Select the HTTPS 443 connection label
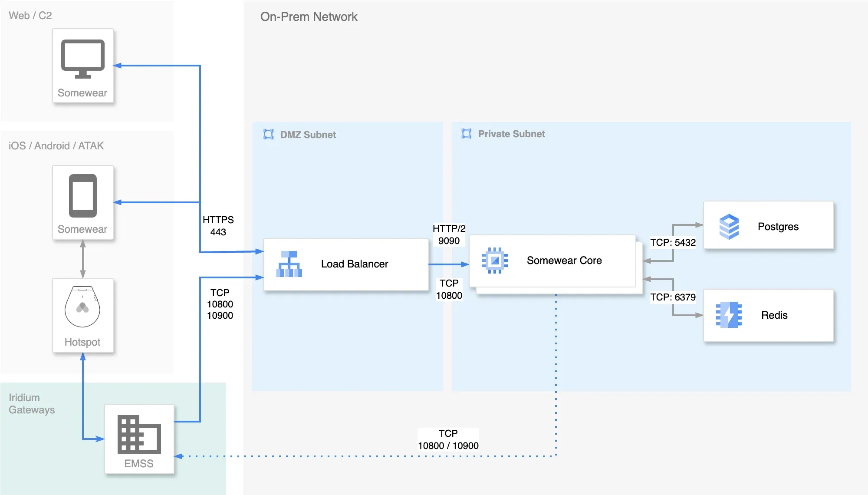This screenshot has height=495, width=868. click(x=218, y=226)
